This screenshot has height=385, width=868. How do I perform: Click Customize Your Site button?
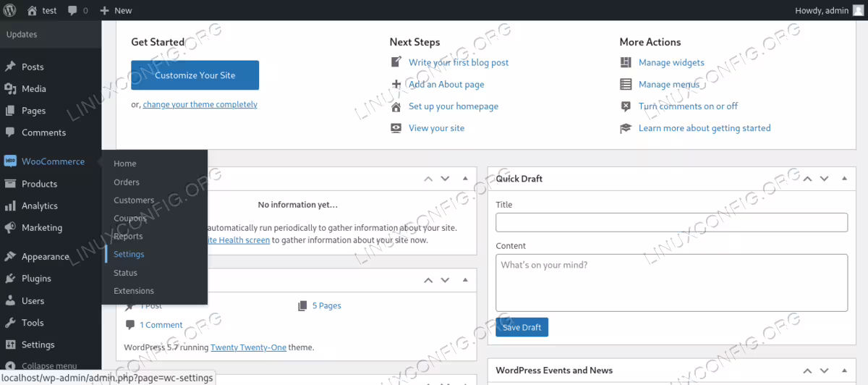pyautogui.click(x=195, y=75)
